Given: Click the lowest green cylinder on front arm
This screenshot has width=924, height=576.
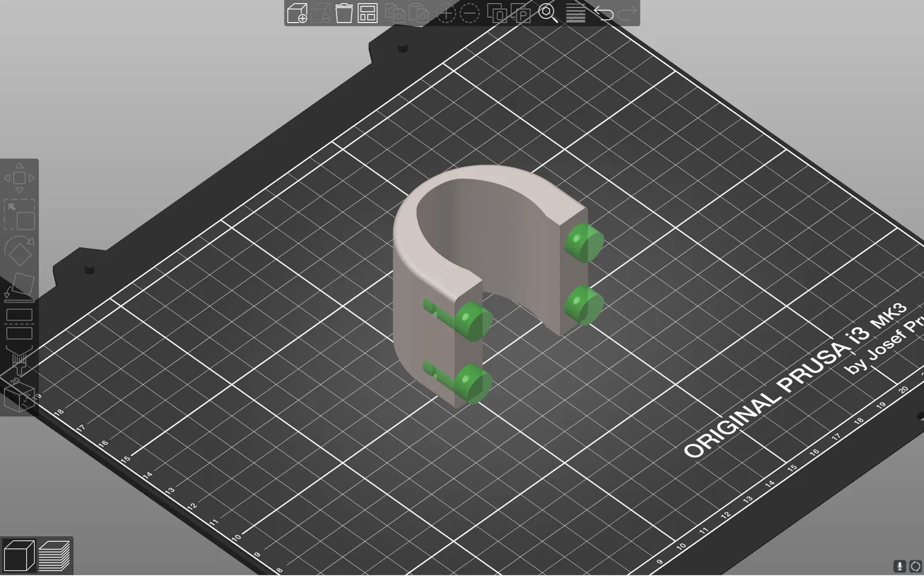Looking at the screenshot, I should click(x=474, y=384).
